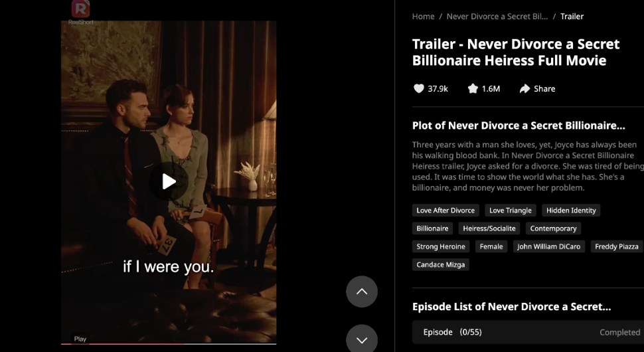Select the Love Triangle tag

pyautogui.click(x=510, y=211)
